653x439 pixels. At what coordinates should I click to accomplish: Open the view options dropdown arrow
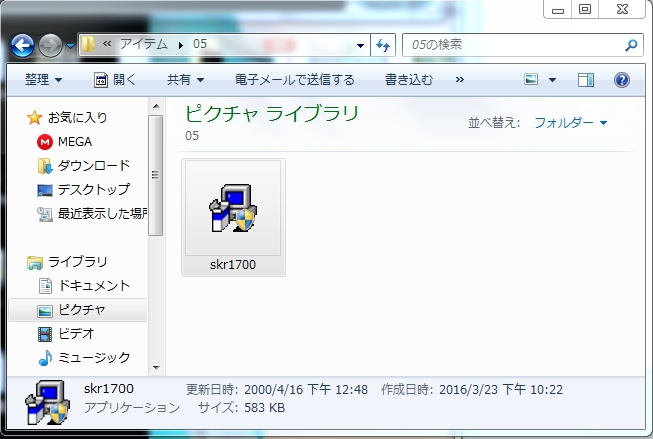click(x=552, y=80)
